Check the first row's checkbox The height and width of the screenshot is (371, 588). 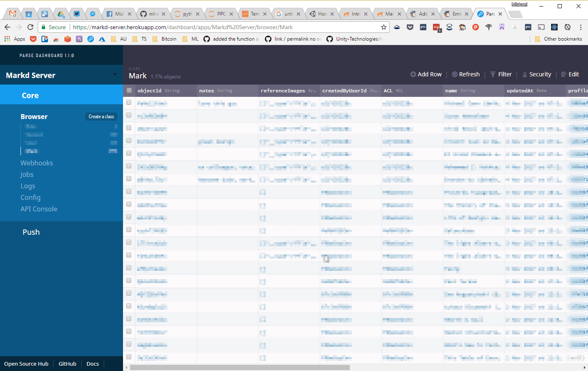[x=129, y=103]
